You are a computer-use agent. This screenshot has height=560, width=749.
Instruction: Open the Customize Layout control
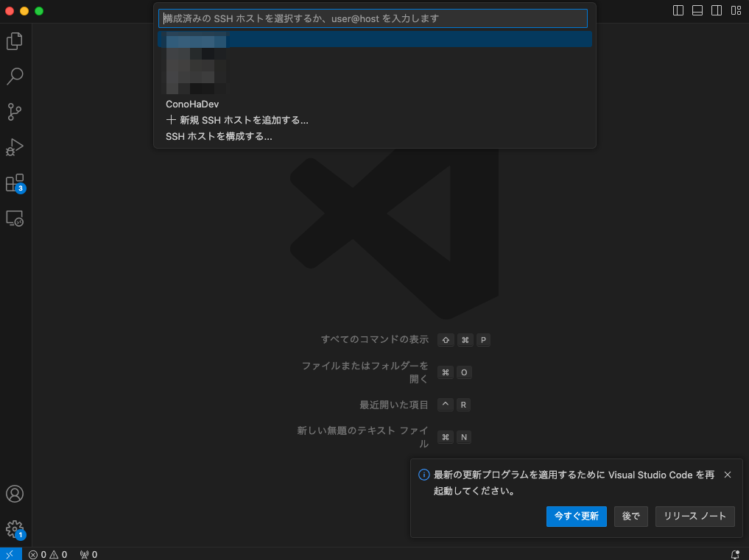pos(735,10)
